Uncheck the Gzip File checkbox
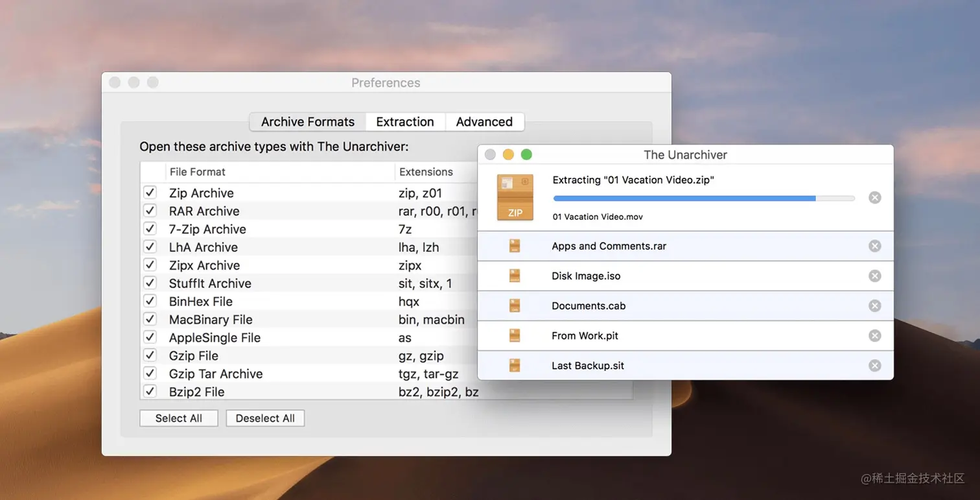Viewport: 980px width, 500px height. pos(150,355)
